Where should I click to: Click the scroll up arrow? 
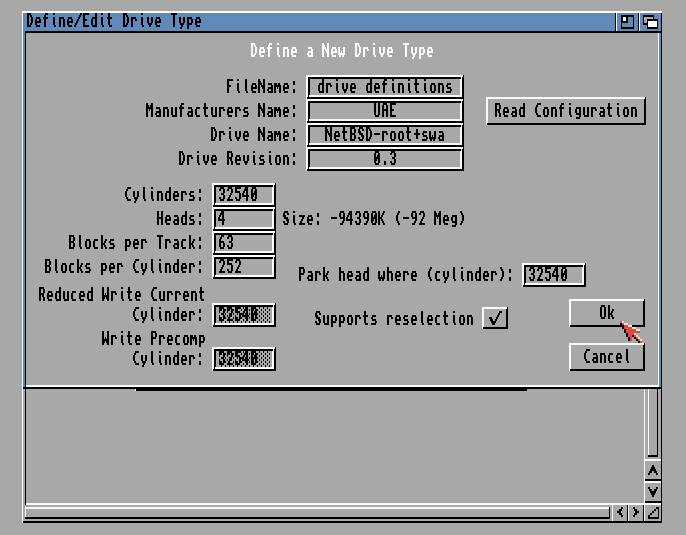[x=653, y=470]
